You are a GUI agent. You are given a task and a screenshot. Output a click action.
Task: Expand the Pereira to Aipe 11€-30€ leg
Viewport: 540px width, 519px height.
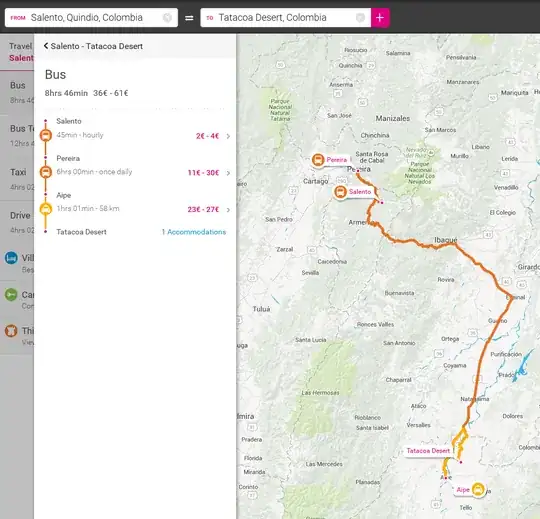pyautogui.click(x=208, y=173)
